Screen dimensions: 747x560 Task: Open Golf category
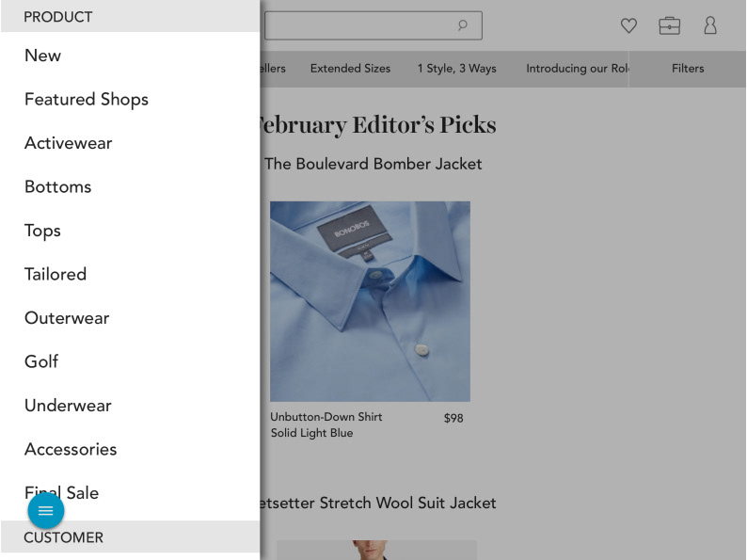[x=41, y=361]
